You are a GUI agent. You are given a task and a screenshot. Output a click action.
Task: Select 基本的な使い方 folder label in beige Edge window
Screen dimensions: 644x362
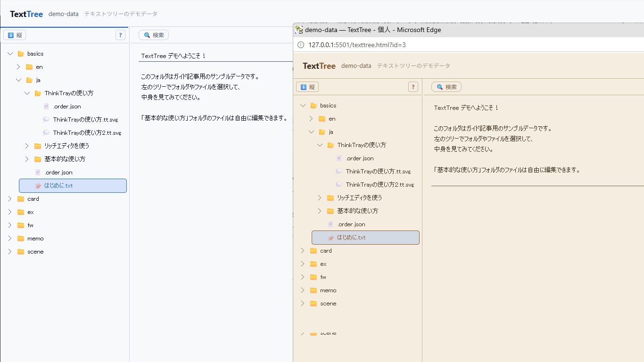coord(357,211)
